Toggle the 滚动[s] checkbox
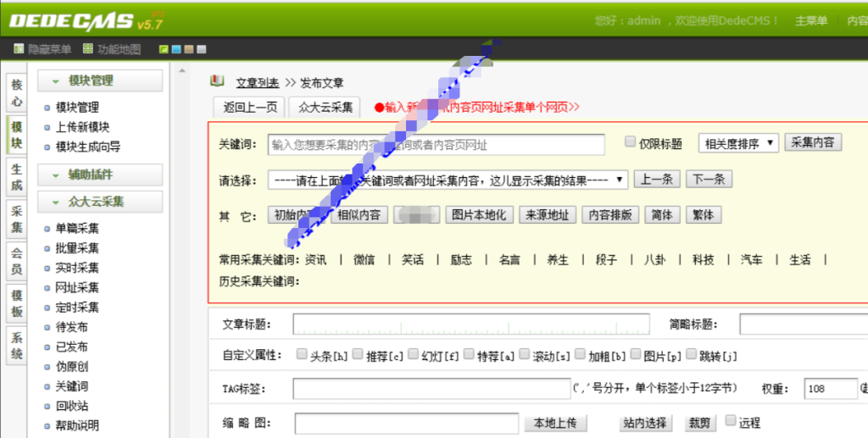Screen dimensions: 868x438 click(524, 354)
